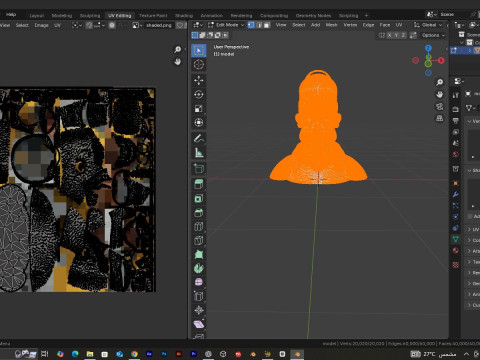Switch to the Modeling workspace tab
This screenshot has height=360, width=480.
pos(62,16)
